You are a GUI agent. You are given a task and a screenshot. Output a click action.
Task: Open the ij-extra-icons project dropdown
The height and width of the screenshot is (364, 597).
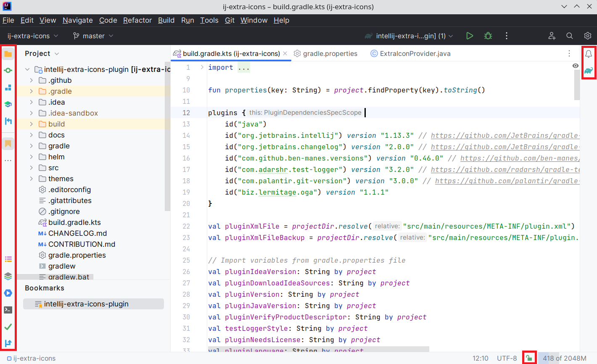[x=33, y=36]
